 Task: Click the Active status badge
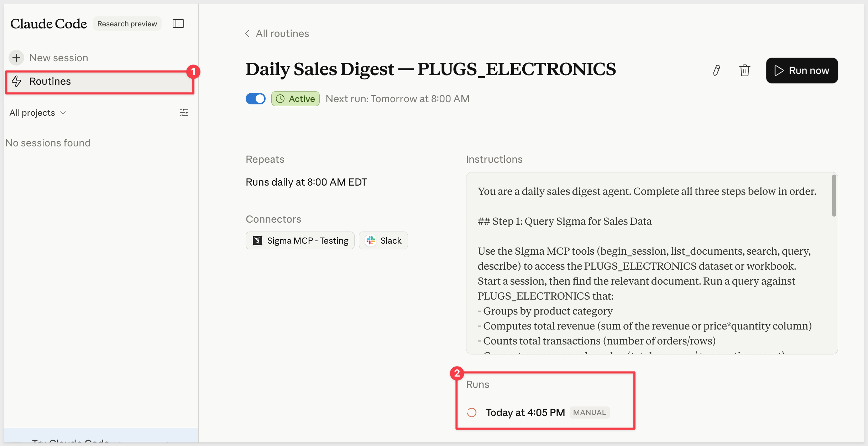(x=296, y=99)
